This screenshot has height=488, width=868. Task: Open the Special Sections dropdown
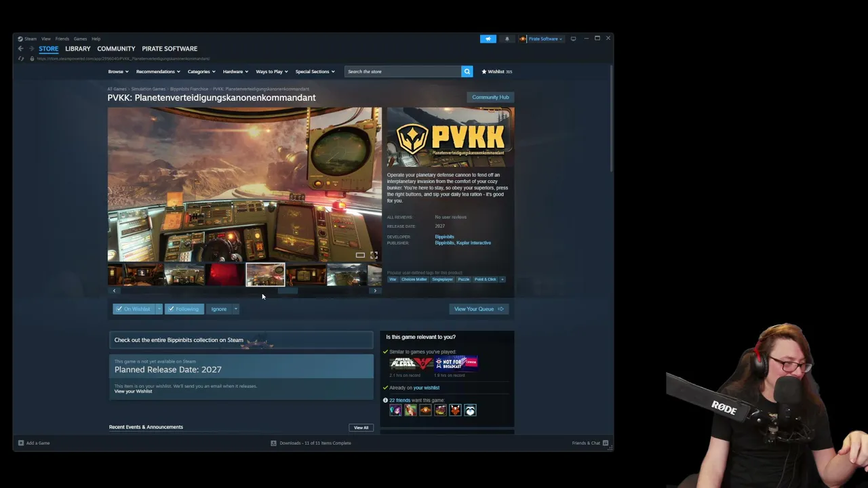[x=315, y=71]
